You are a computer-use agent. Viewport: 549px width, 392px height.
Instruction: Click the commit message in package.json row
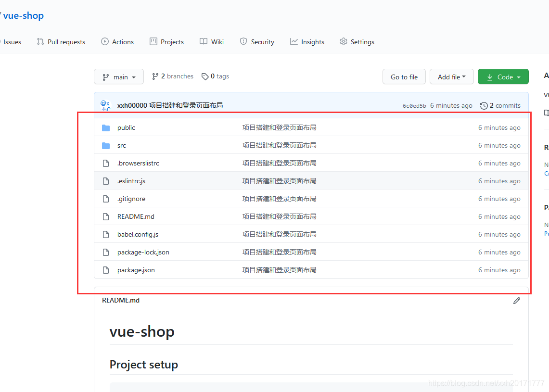(x=279, y=270)
